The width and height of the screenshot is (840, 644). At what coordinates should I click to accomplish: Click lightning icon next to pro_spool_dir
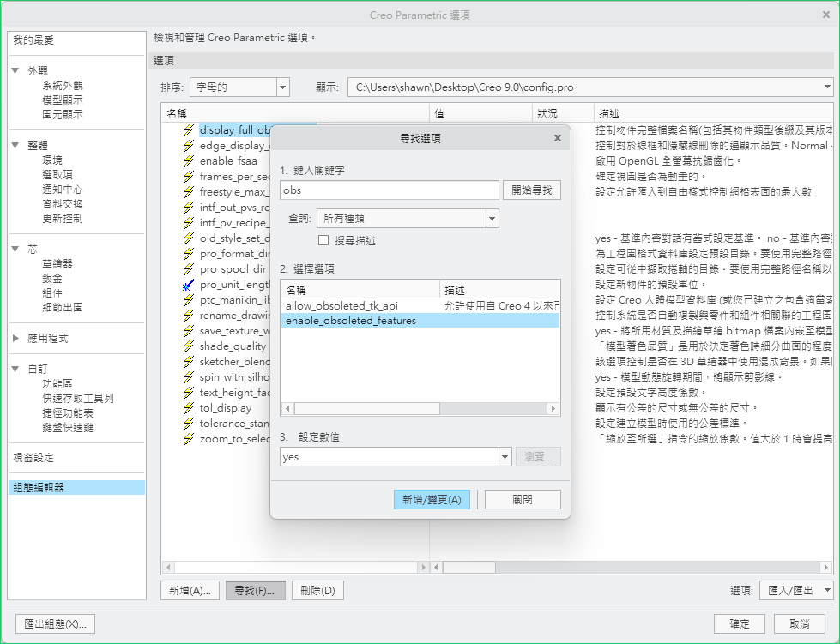coord(189,269)
